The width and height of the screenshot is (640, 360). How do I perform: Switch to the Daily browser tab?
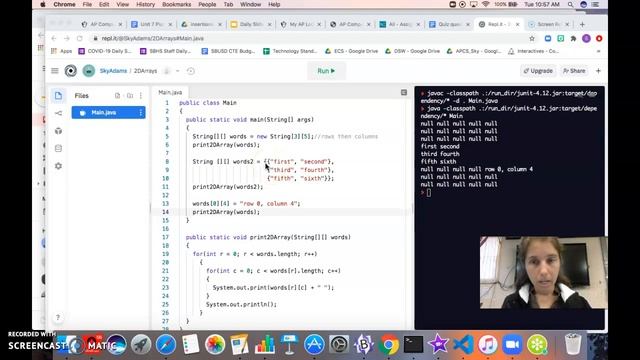click(x=250, y=24)
